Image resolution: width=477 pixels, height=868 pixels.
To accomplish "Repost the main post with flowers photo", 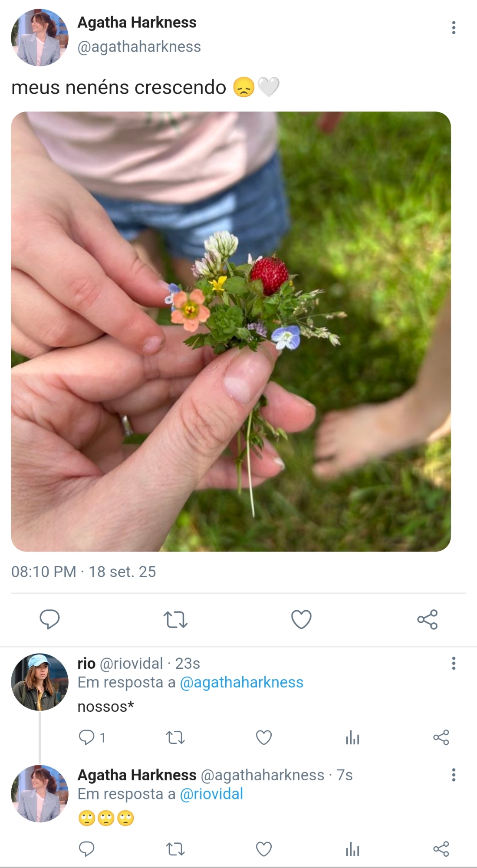I will click(x=175, y=619).
